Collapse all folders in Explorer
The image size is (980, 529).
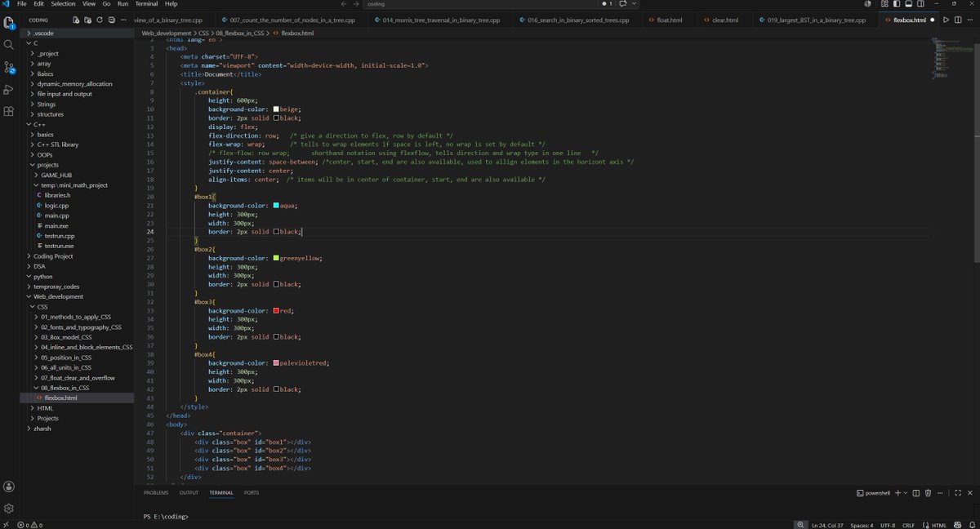pos(111,20)
